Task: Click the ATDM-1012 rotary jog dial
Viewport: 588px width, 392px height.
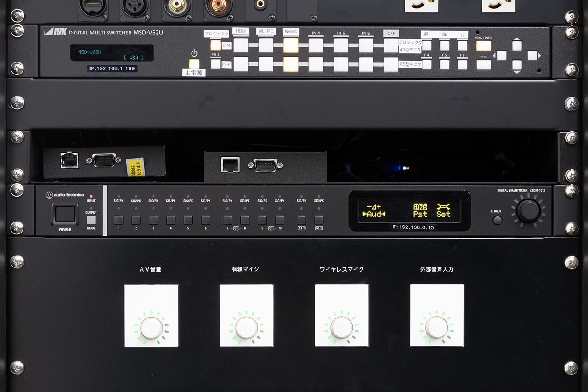Action: (528, 210)
